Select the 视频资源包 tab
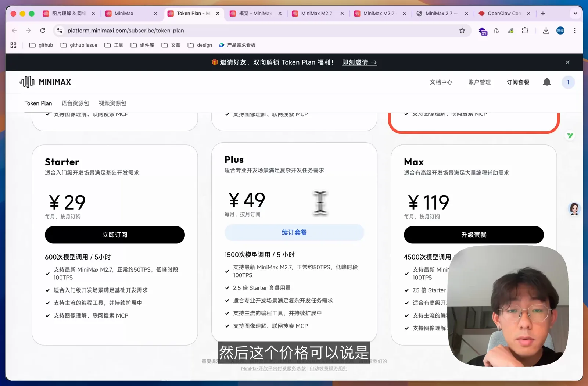The height and width of the screenshot is (386, 588). (112, 103)
